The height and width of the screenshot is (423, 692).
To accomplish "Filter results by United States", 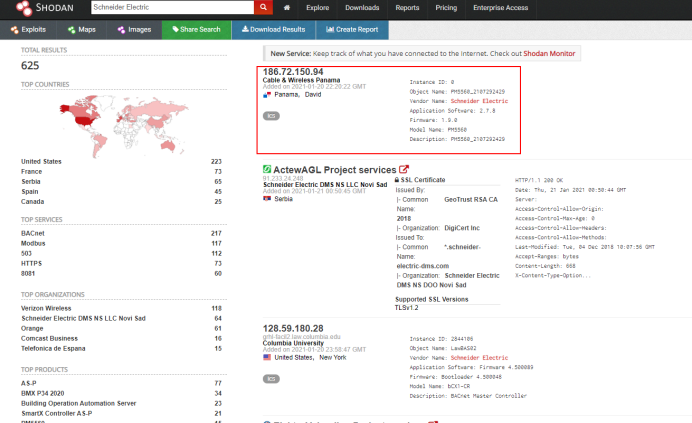I will (41, 161).
